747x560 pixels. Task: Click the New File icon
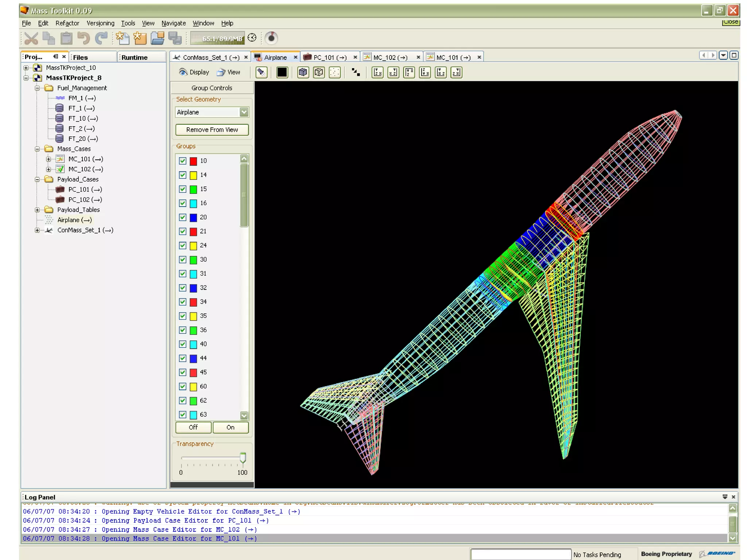(123, 38)
